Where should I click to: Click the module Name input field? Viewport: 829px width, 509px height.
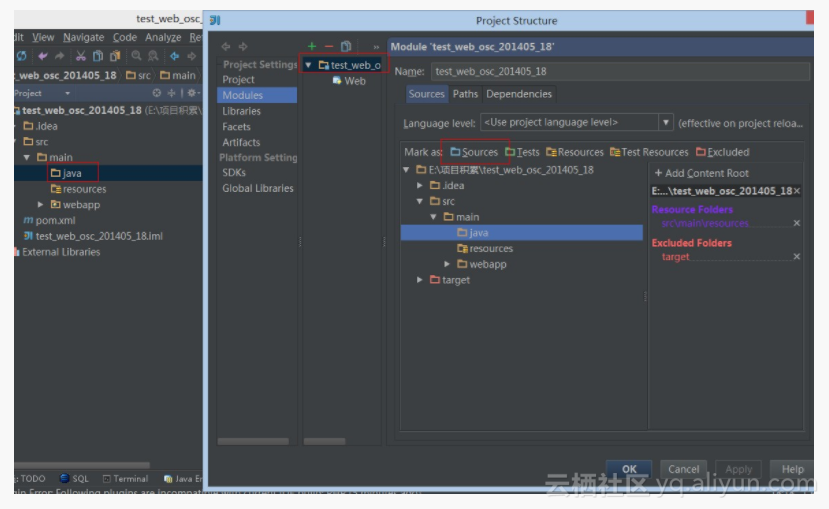point(620,71)
